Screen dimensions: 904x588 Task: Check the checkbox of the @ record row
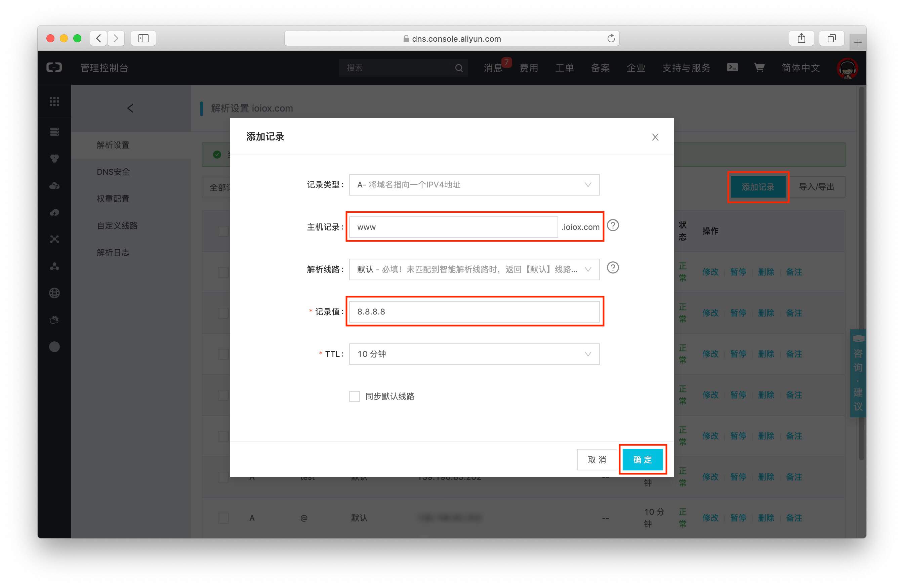(223, 518)
